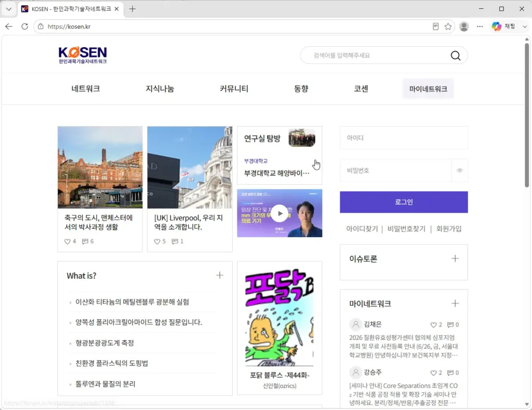Open 형광분광광도계 측정 question
The height and width of the screenshot is (410, 532).
tap(104, 343)
